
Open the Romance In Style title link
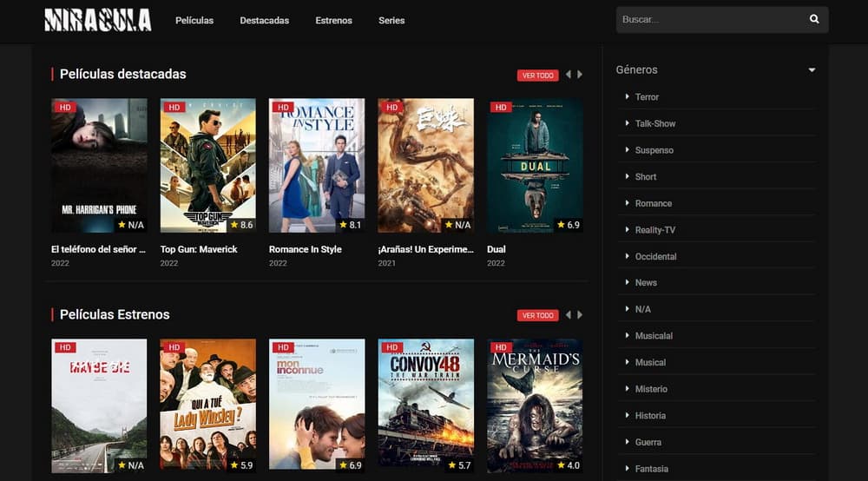tap(305, 250)
